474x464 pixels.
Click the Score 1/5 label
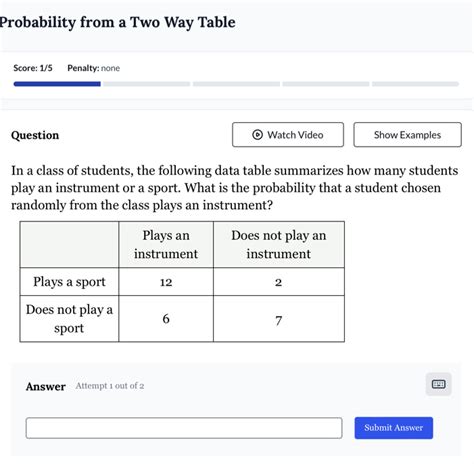33,68
